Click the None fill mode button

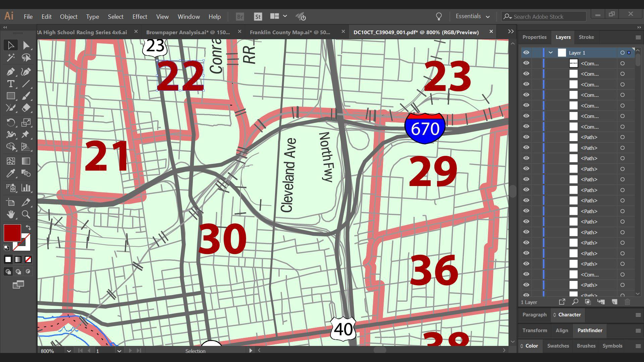[28, 259]
